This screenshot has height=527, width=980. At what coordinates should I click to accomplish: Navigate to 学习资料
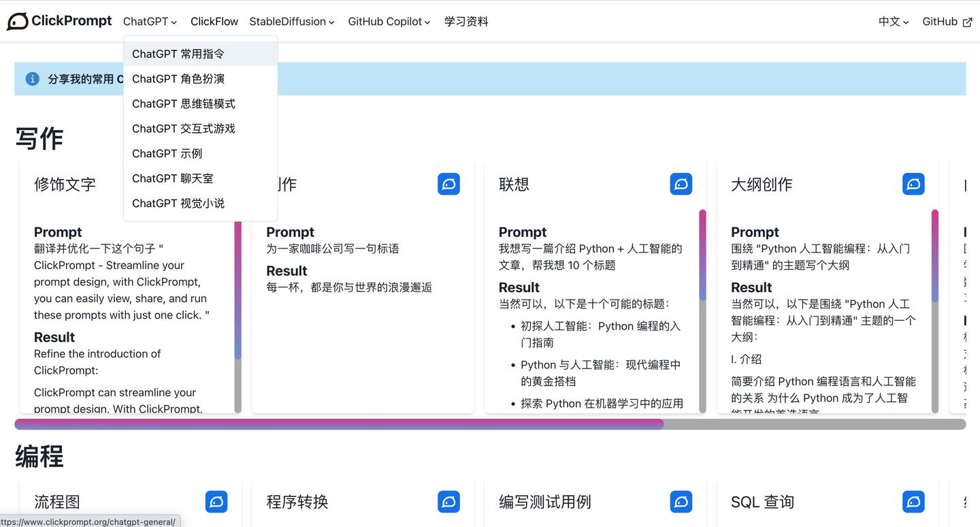click(465, 21)
